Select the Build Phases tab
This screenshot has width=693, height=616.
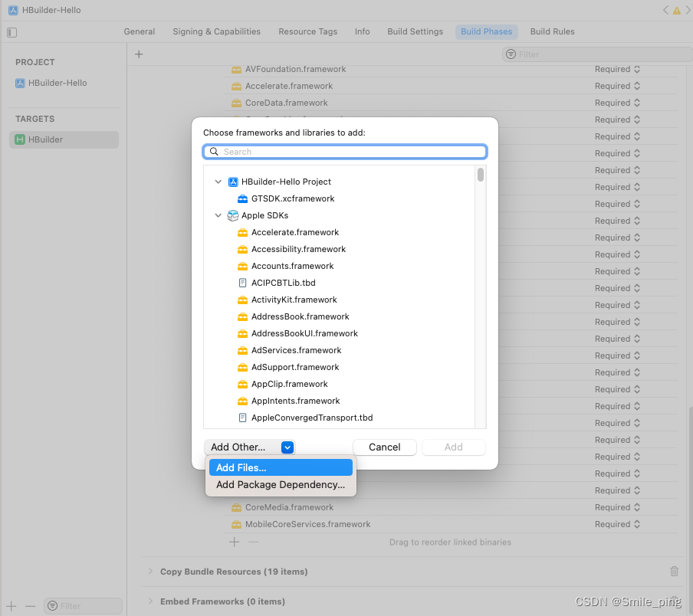tap(486, 31)
